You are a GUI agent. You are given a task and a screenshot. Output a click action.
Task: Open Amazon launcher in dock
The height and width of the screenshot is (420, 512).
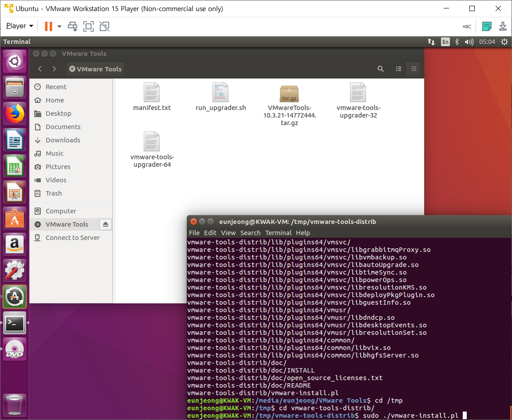(x=15, y=244)
